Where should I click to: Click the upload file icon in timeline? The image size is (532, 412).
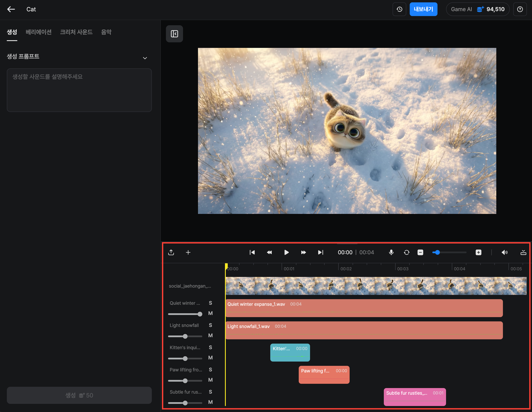[x=171, y=252]
